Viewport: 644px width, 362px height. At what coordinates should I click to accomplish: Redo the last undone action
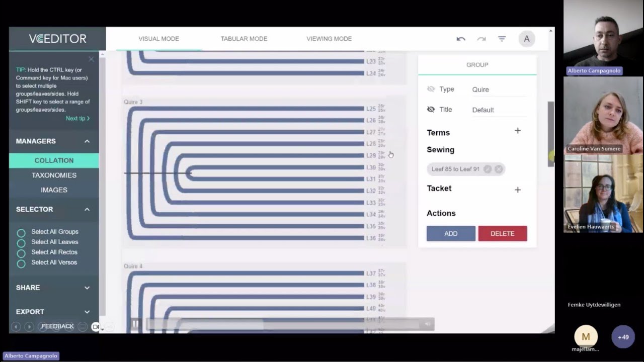[x=481, y=39]
